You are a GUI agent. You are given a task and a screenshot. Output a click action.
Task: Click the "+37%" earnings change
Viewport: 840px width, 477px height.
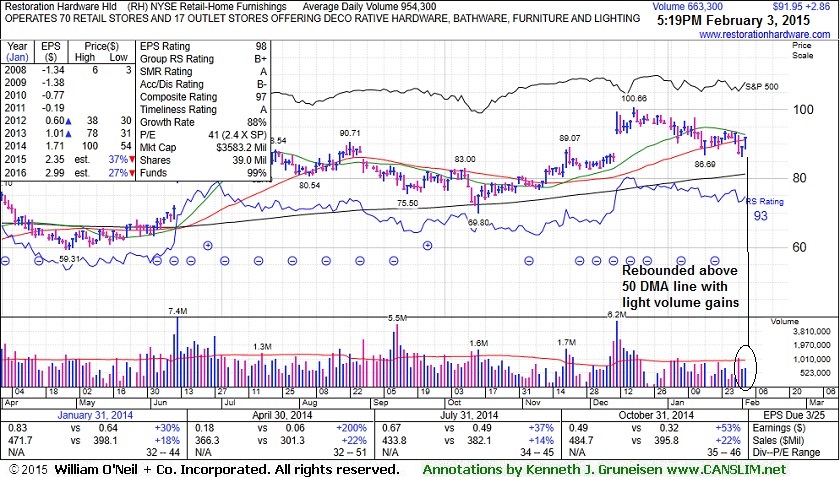541,428
